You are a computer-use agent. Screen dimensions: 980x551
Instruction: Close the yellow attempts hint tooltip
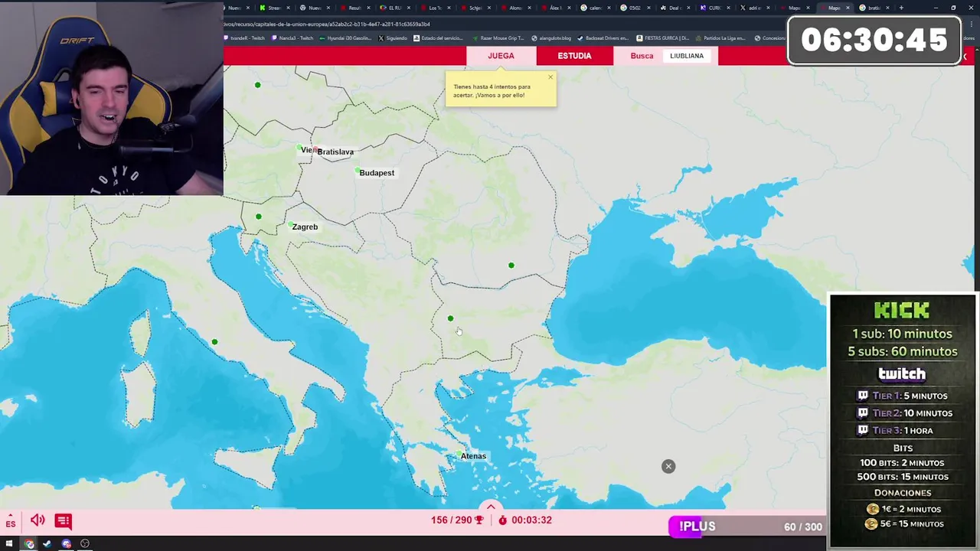pos(550,77)
